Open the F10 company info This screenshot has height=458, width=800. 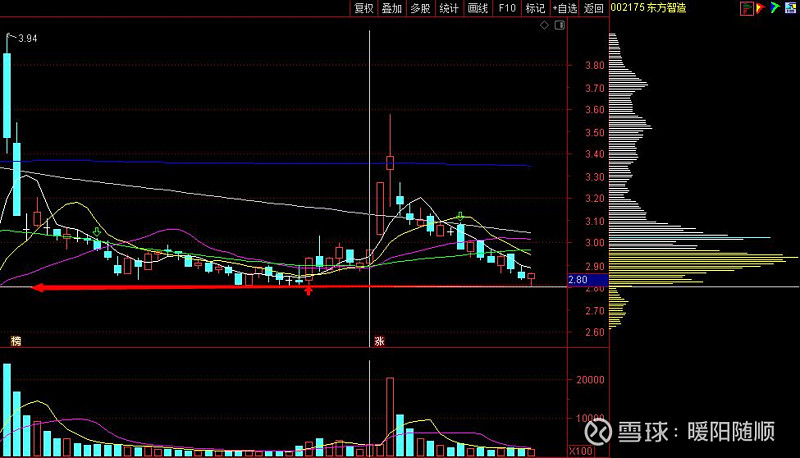tap(507, 8)
